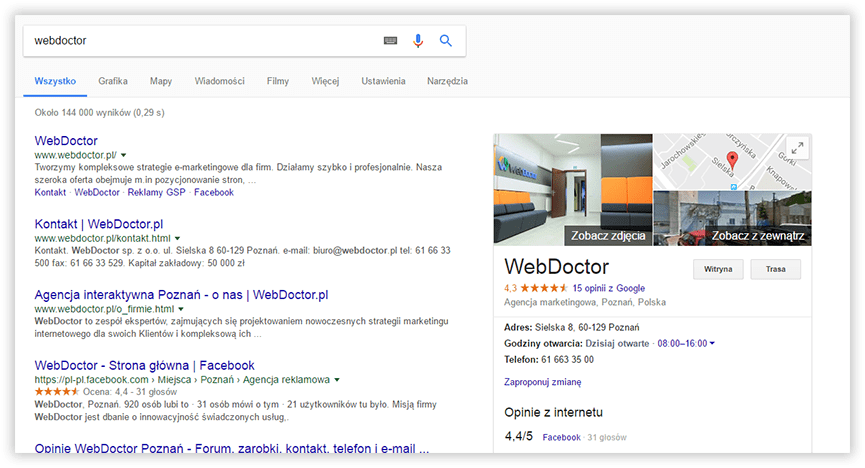Open the Reklamy GSP sitelink
Viewport: 865px width, 468px height.
click(x=157, y=193)
